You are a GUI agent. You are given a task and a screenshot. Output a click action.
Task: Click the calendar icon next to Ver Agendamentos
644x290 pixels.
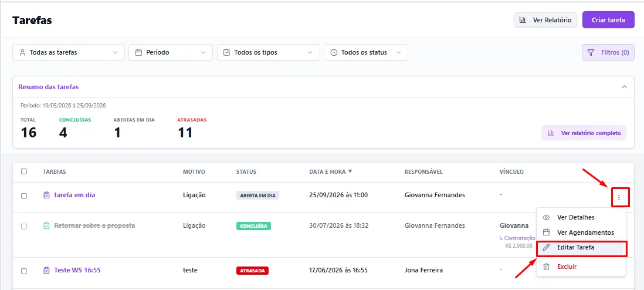pyautogui.click(x=546, y=233)
